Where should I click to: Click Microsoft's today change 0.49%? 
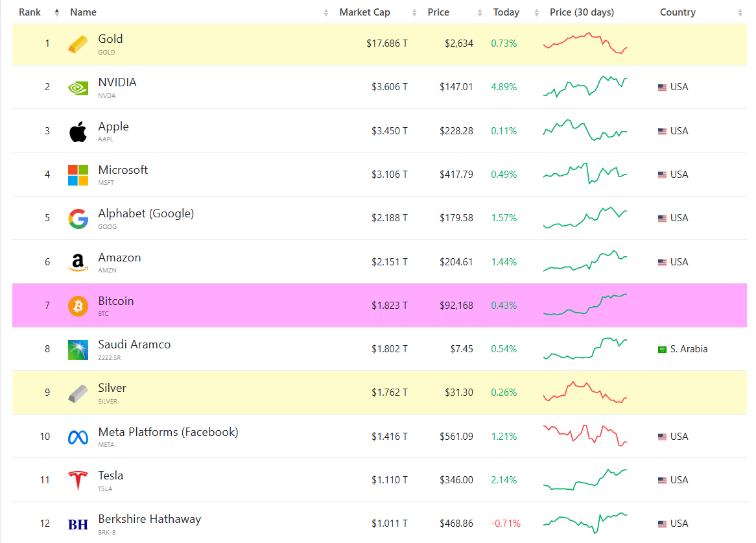(x=504, y=174)
